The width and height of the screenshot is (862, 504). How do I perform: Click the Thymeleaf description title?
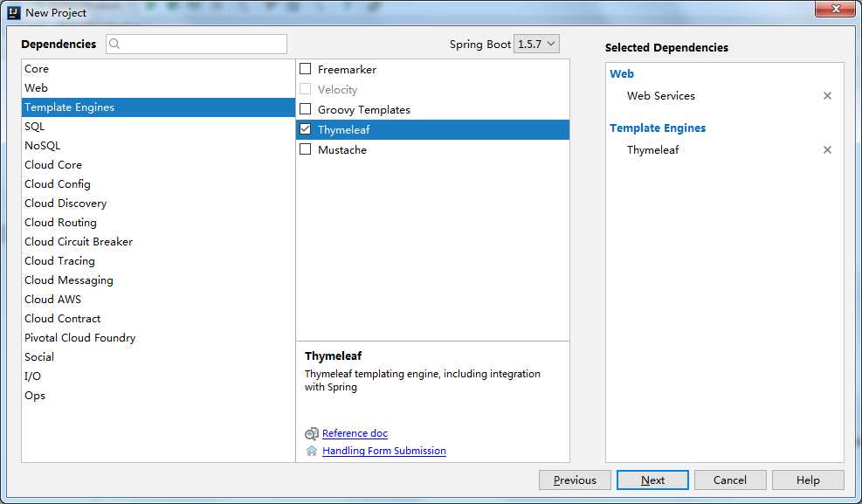[x=333, y=356]
